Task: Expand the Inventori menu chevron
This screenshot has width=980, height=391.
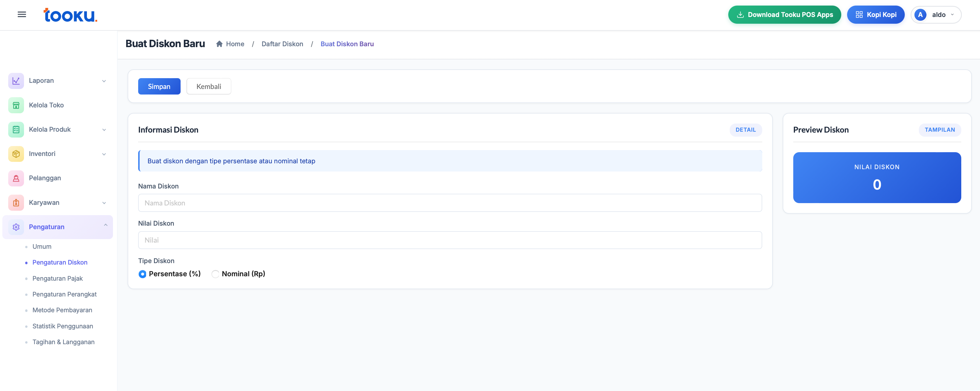Action: [x=104, y=154]
